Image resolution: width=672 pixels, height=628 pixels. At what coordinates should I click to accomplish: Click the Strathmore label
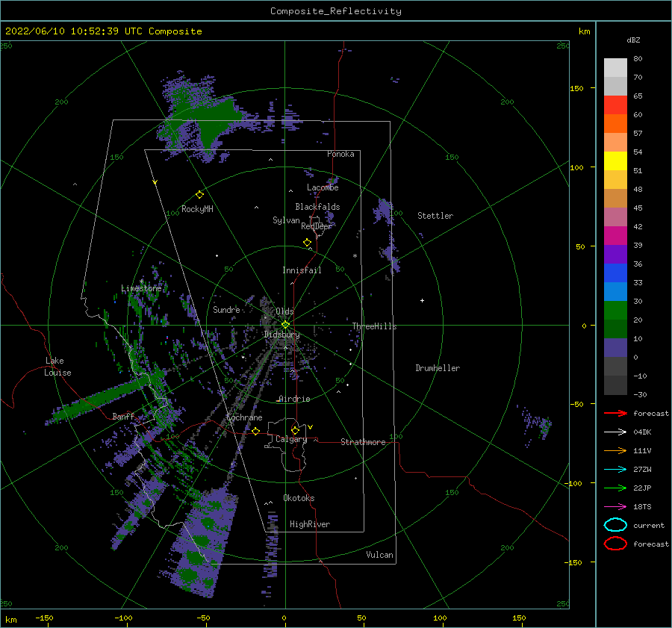point(363,442)
